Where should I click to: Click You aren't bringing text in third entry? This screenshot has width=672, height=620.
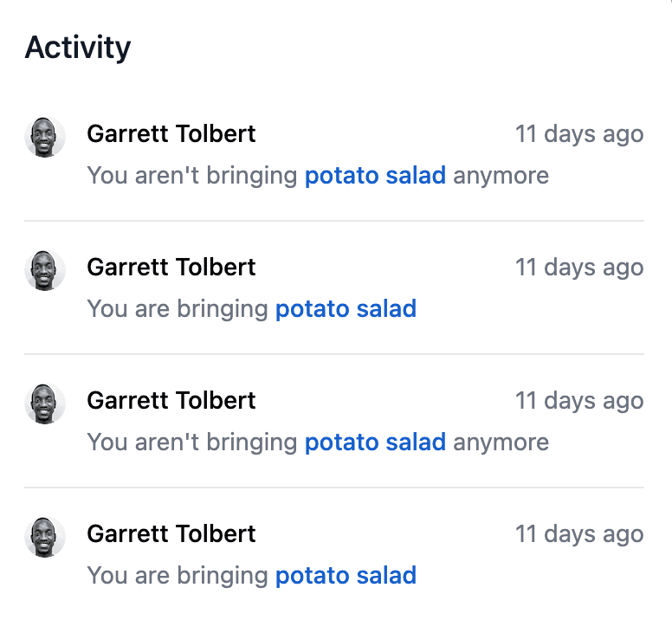192,442
